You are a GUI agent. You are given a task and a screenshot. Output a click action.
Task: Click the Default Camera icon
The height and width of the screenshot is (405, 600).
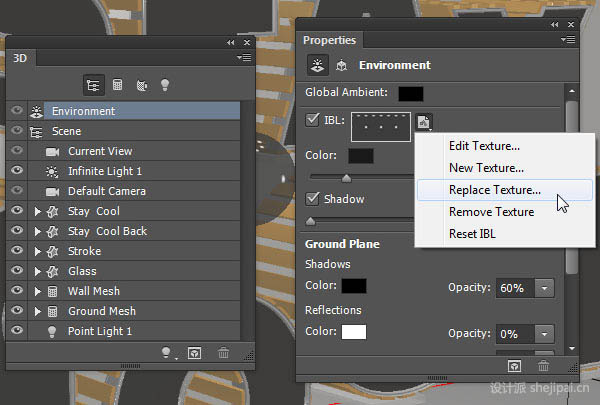pos(52,191)
